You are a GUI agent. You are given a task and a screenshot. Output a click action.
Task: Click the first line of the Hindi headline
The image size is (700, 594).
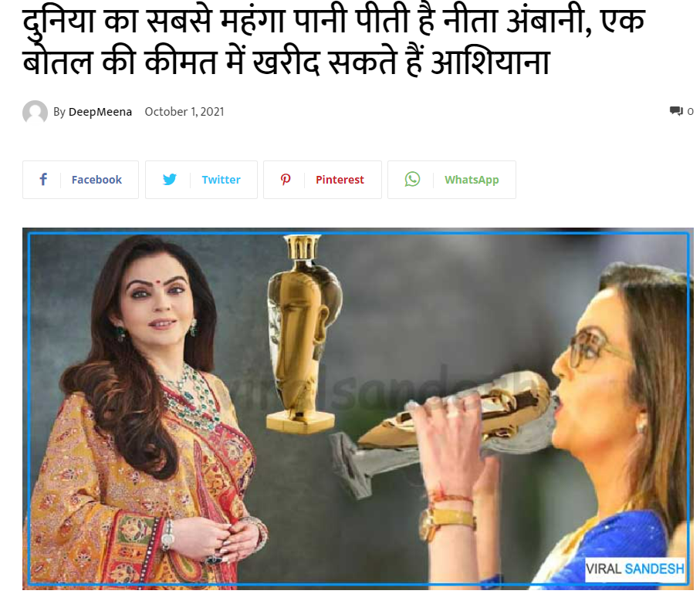(x=334, y=22)
